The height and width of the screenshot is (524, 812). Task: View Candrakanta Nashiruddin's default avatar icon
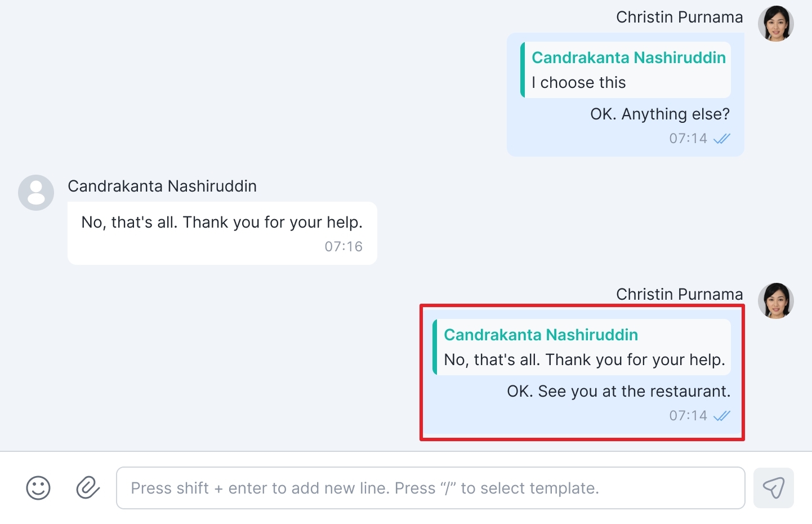click(x=36, y=193)
